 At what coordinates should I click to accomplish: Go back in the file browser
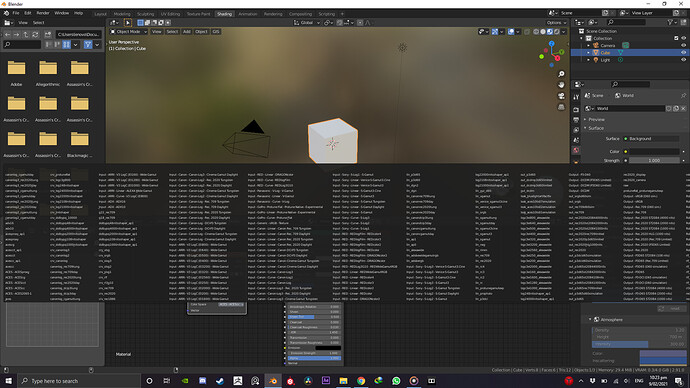coord(7,34)
